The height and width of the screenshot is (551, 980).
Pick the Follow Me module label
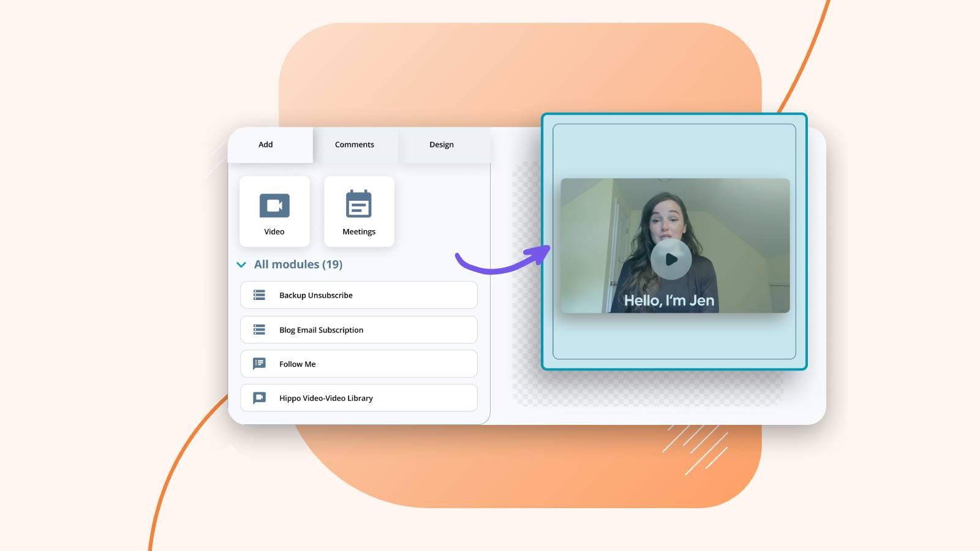click(298, 364)
